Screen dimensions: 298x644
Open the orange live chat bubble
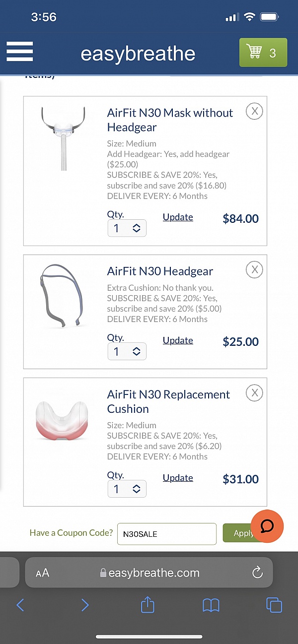coord(267,526)
